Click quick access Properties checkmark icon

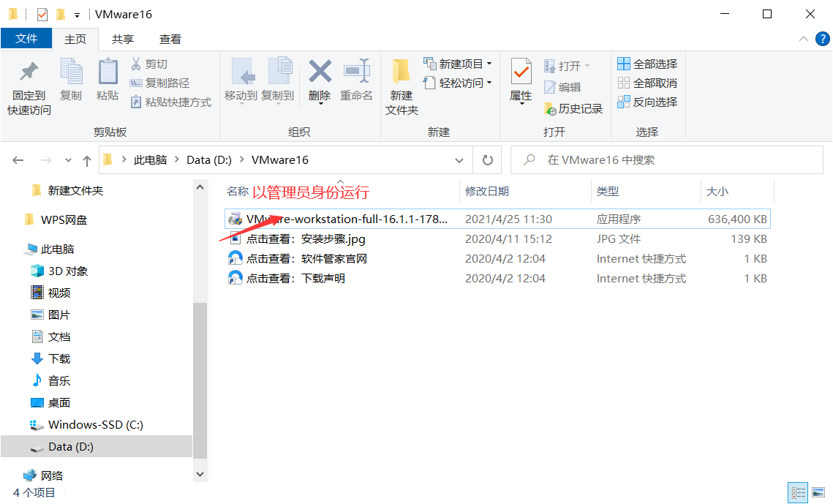pyautogui.click(x=42, y=15)
